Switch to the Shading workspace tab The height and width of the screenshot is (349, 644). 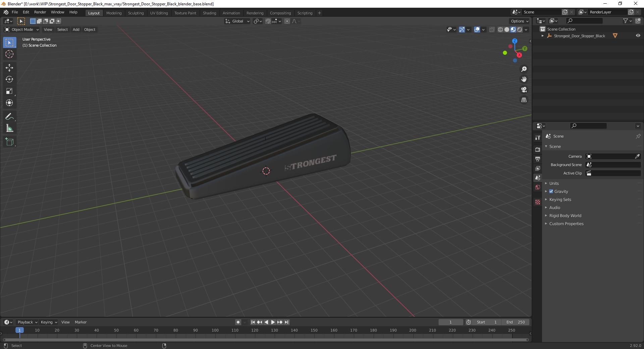coord(209,13)
